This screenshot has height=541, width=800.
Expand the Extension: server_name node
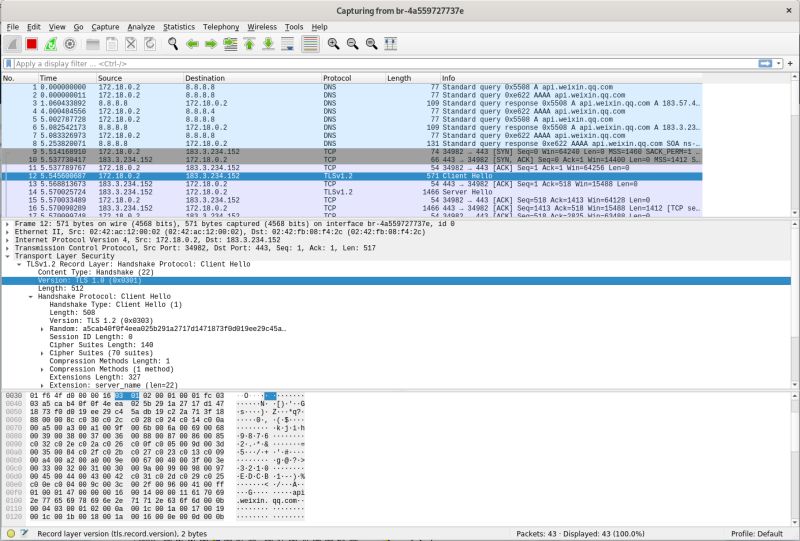pyautogui.click(x=42, y=385)
